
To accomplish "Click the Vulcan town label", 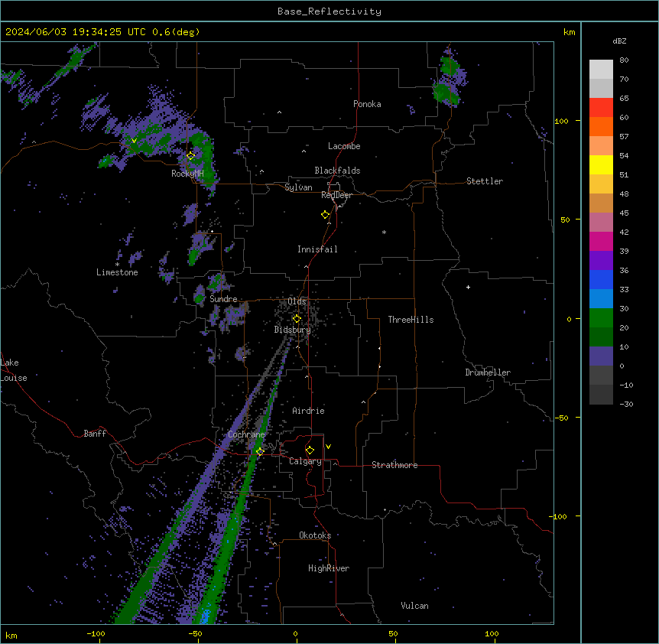I will [415, 606].
